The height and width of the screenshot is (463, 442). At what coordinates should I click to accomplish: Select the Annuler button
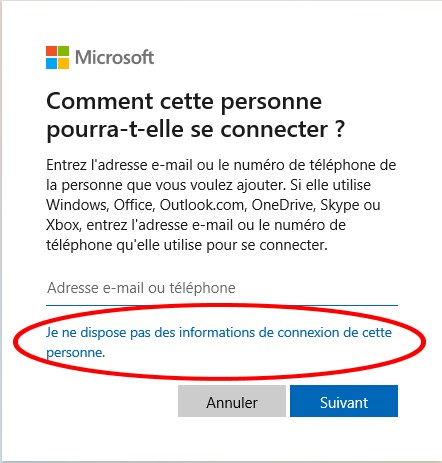232,401
